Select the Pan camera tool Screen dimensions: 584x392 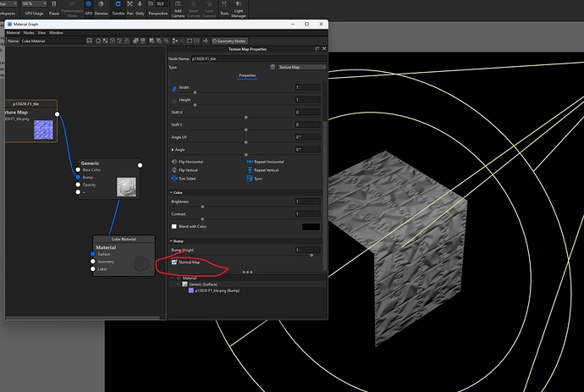129,8
